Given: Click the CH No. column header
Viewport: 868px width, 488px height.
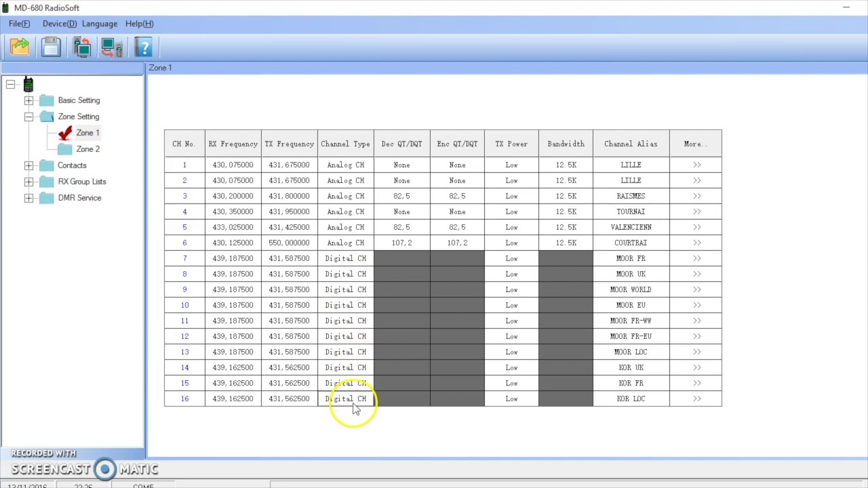Looking at the screenshot, I should pyautogui.click(x=184, y=144).
